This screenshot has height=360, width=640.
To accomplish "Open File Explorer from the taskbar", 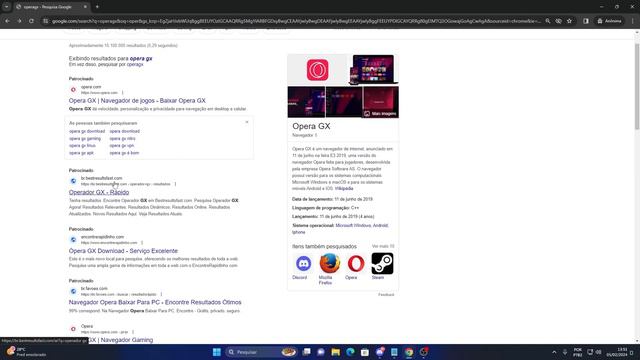I will [x=336, y=352].
